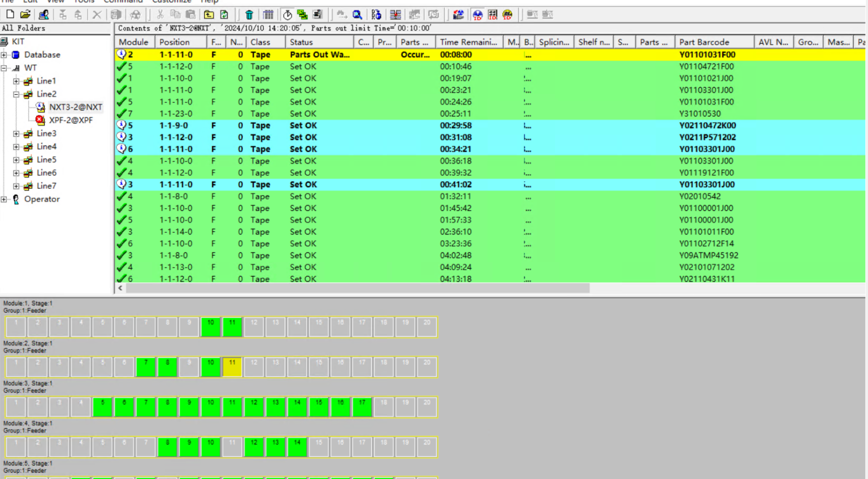The width and height of the screenshot is (868, 479).
Task: Click the clipboard Paste toolbar icon
Action: [190, 14]
